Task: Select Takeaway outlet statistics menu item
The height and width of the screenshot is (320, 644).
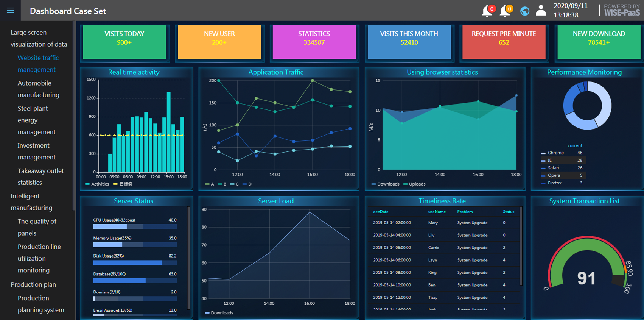Action: (x=40, y=176)
